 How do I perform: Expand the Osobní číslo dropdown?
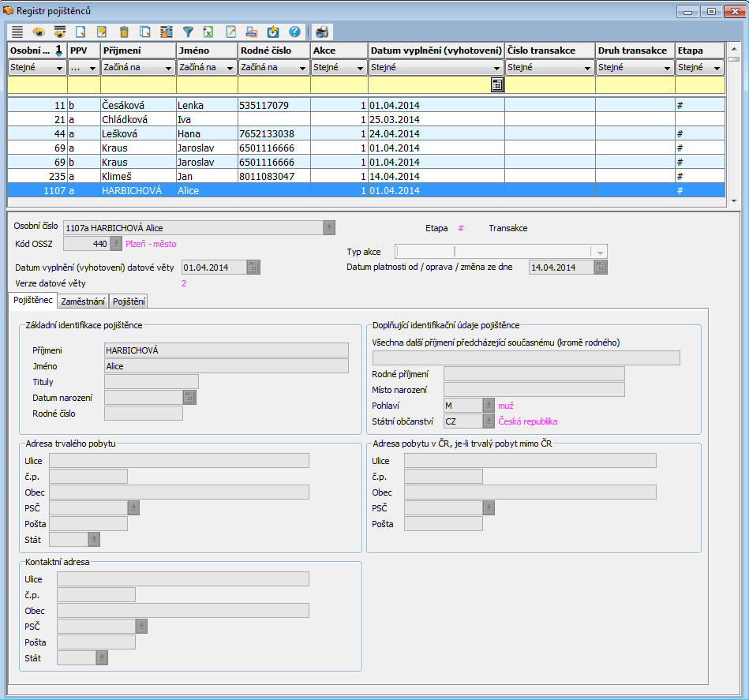[329, 227]
